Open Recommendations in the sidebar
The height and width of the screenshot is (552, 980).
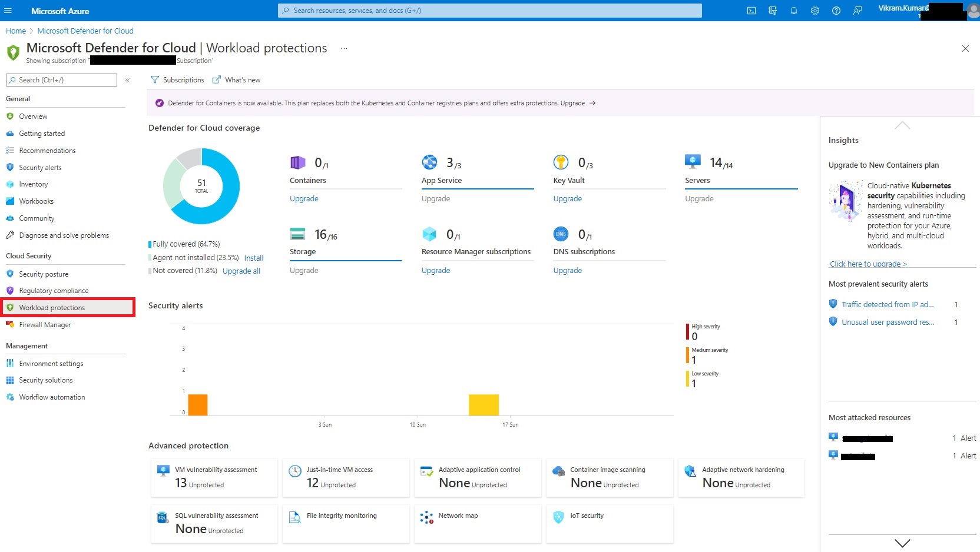(x=47, y=151)
